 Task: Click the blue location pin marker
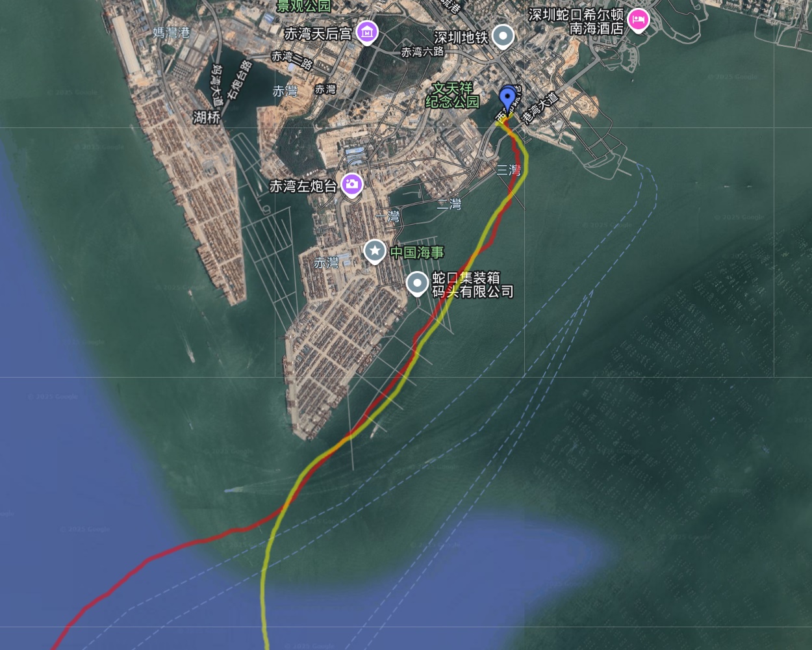pyautogui.click(x=507, y=100)
